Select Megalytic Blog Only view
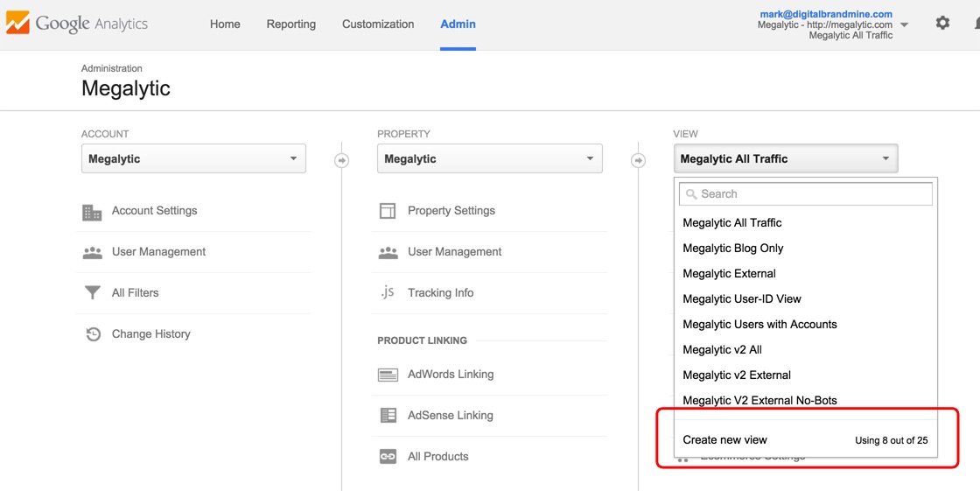 pos(733,249)
